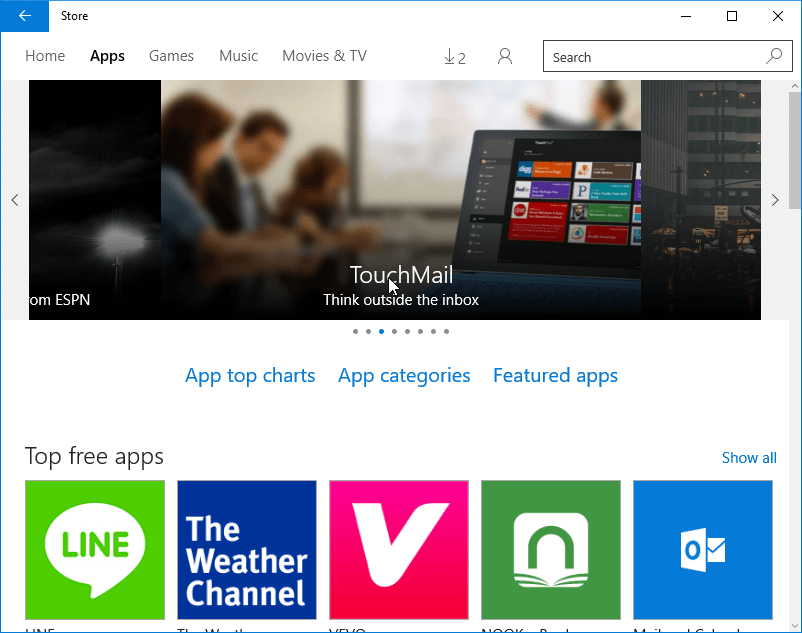Open the VEVO app tile
Viewport: 802px width, 633px height.
[399, 550]
